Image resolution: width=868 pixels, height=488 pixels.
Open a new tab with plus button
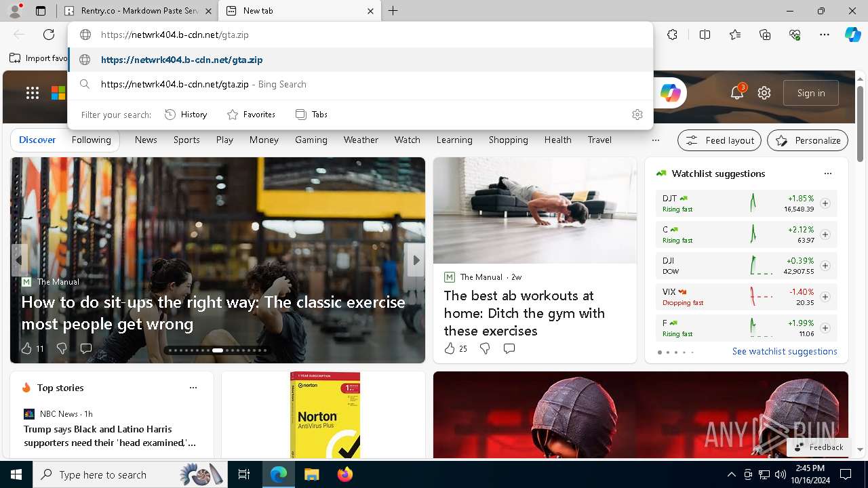393,11
